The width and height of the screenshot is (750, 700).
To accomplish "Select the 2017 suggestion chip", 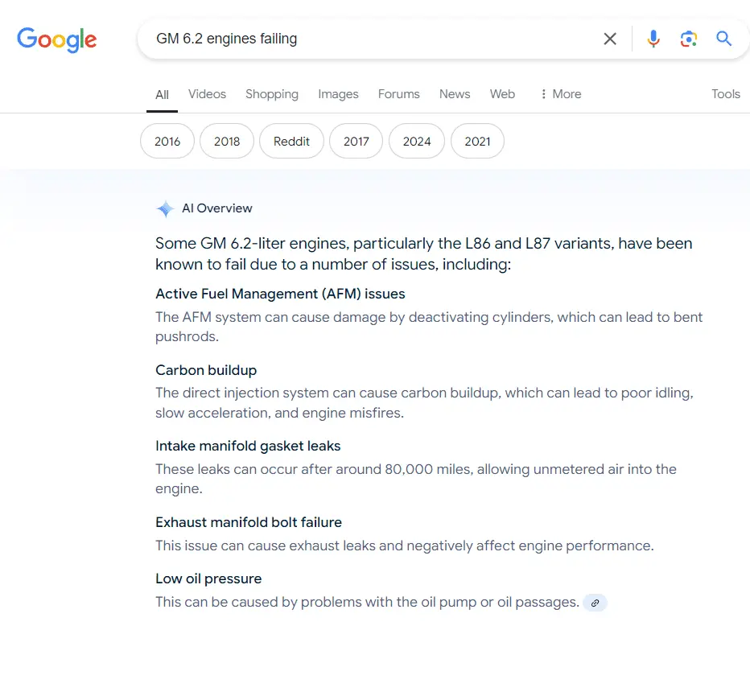I will 356,142.
